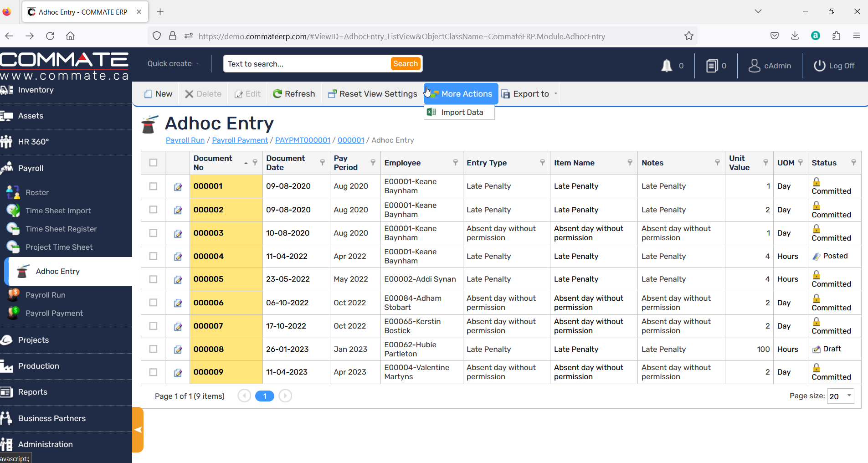
Task: Open the Quick create dropdown
Action: (x=173, y=64)
